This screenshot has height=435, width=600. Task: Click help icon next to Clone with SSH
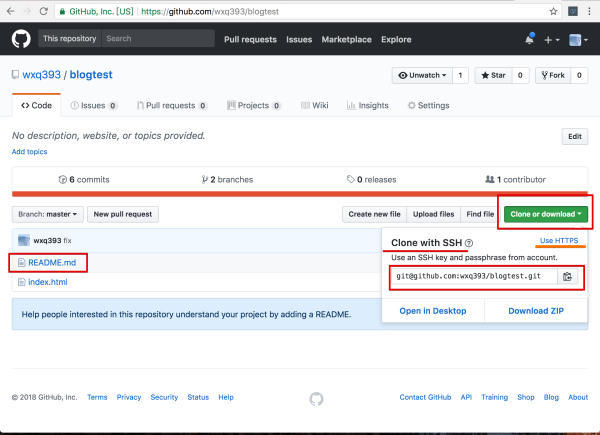469,243
